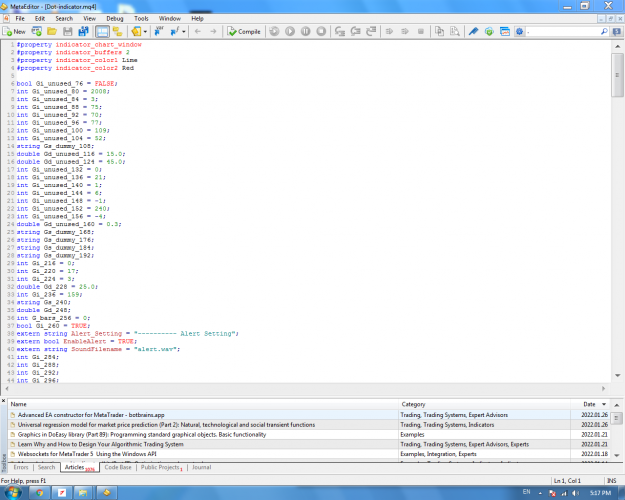Click the New project wizard icon
Screen dimensions: 625x500
[37, 31]
